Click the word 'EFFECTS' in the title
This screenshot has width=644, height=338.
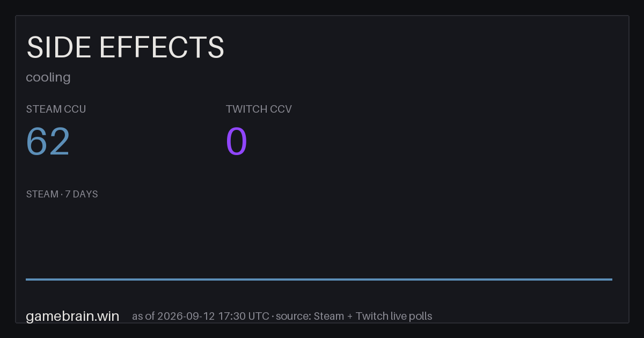(x=162, y=48)
